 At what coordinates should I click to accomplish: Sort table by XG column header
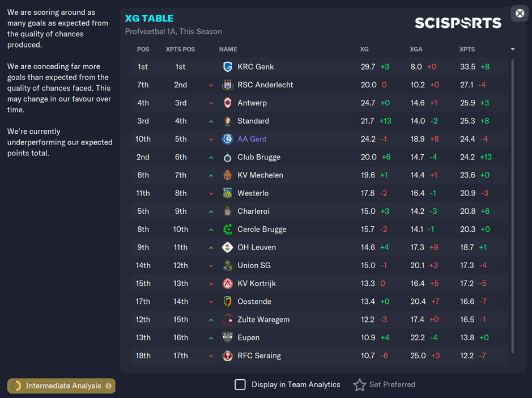pyautogui.click(x=364, y=49)
